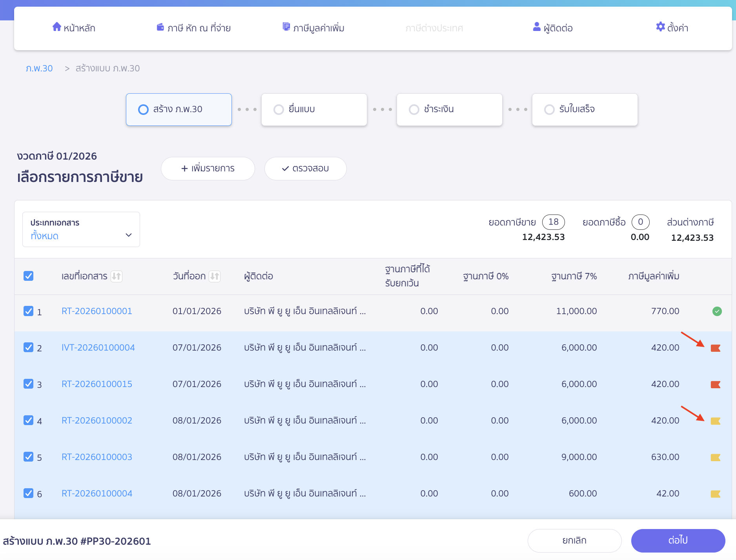Screen dimensions: 736x560
Task: Uncheck row 1 checkbox for RT-20260100001
Action: [x=29, y=311]
